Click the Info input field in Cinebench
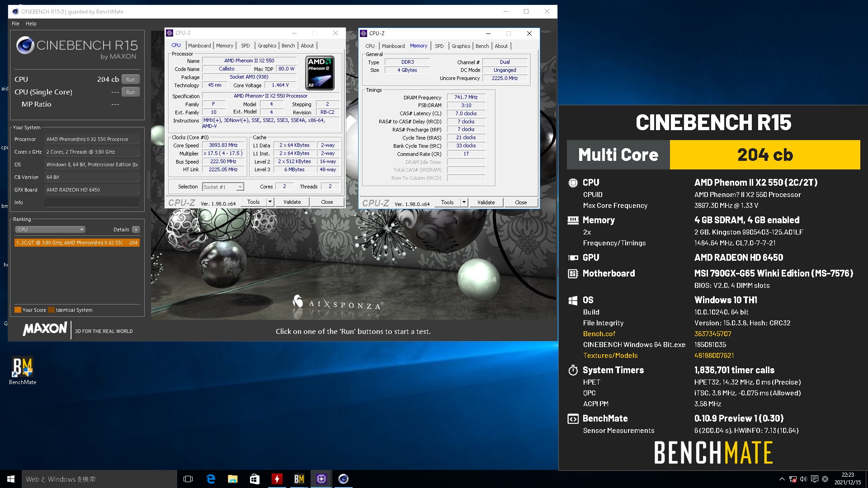 click(x=92, y=202)
